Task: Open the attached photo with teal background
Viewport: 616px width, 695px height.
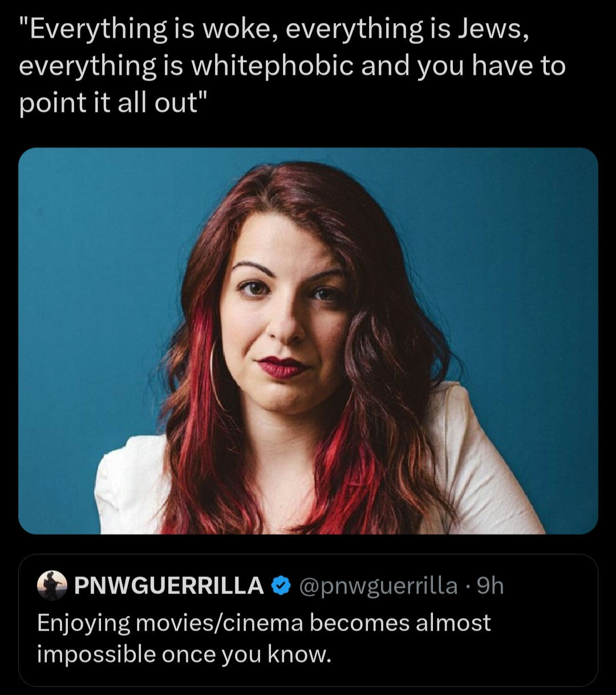Action: [x=308, y=341]
